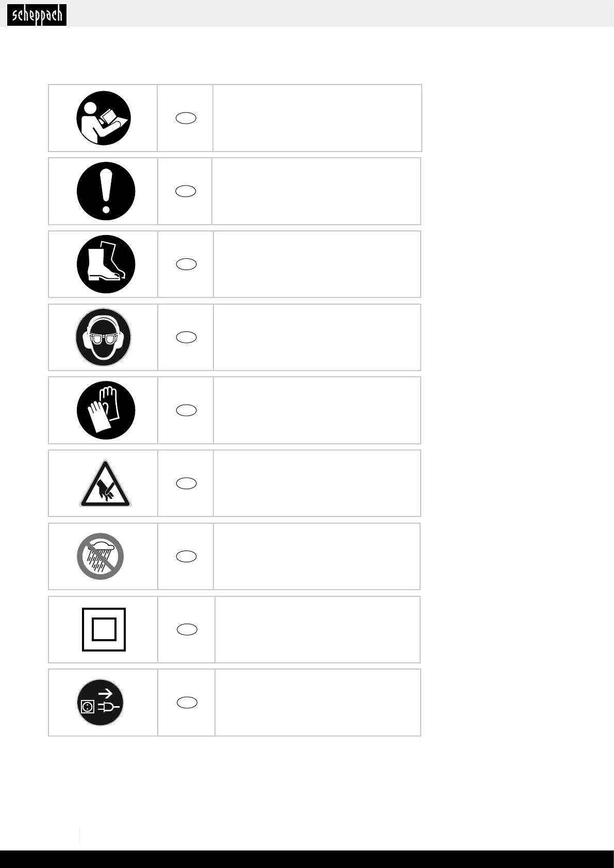Click the double-square protection class symbol
The width and height of the screenshot is (614, 868).
104,629
